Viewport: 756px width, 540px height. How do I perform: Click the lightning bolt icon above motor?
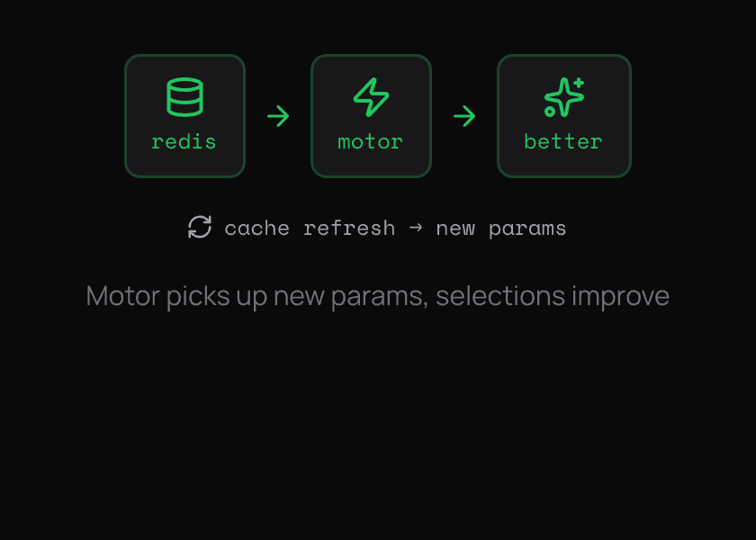(x=371, y=97)
